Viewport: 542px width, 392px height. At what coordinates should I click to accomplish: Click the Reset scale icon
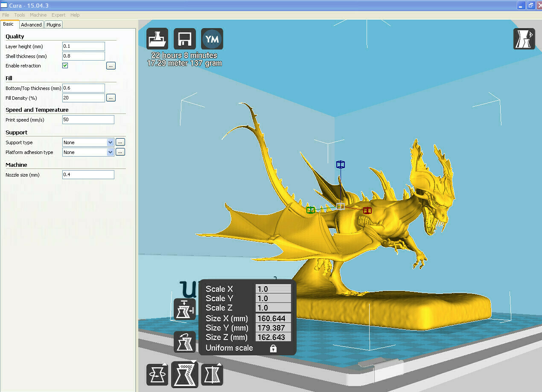coord(184,342)
